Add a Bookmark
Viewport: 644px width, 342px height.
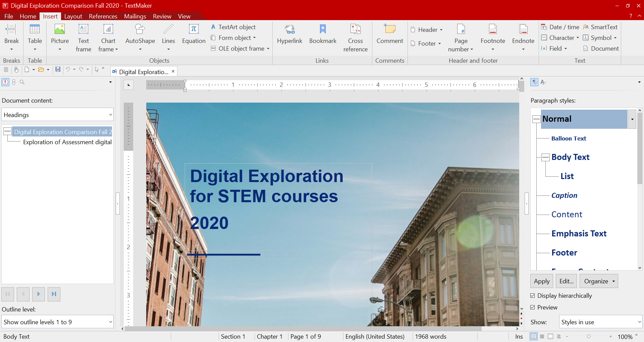coord(323,34)
